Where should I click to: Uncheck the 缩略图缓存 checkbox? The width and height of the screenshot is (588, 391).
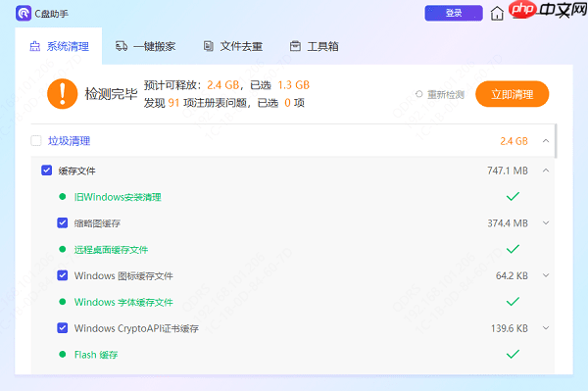click(63, 223)
